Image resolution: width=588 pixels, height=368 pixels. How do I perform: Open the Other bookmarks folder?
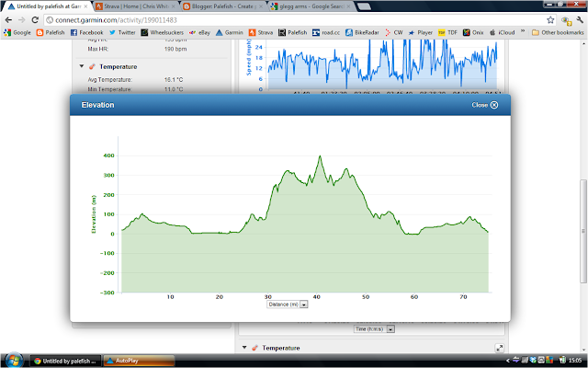[x=558, y=33]
